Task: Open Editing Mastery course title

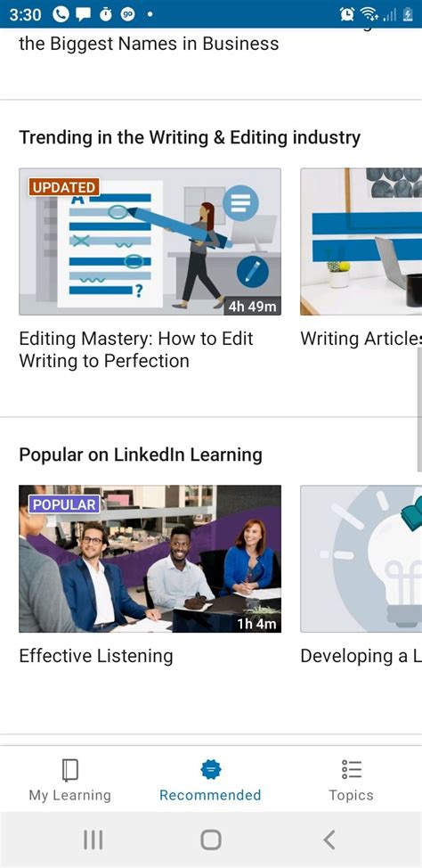Action: pos(136,349)
